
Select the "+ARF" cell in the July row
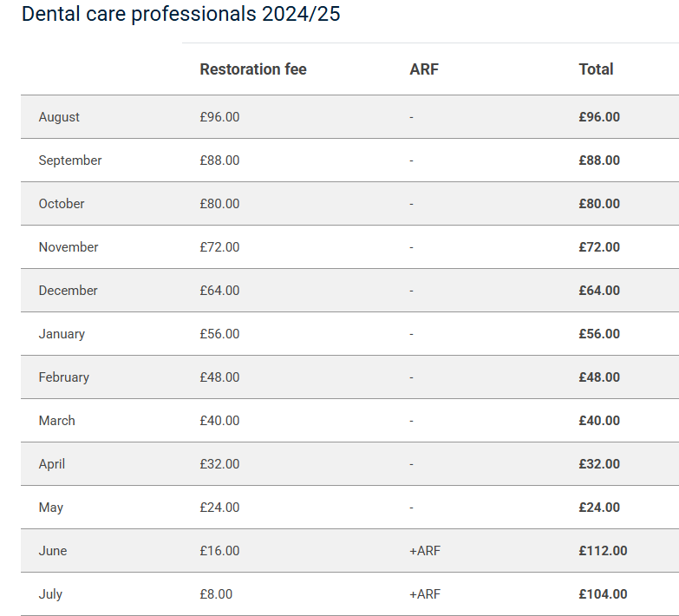click(425, 594)
